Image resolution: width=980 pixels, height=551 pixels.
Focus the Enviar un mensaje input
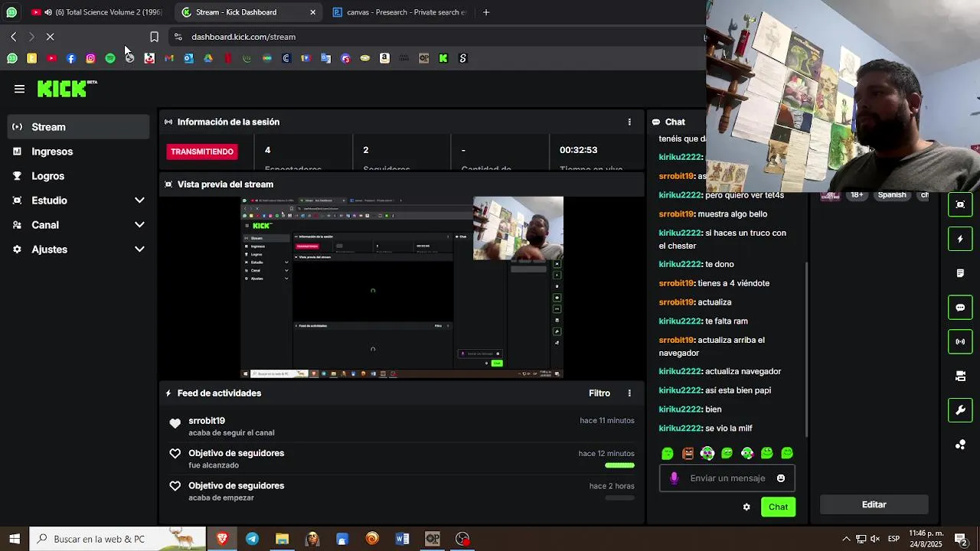pos(727,478)
